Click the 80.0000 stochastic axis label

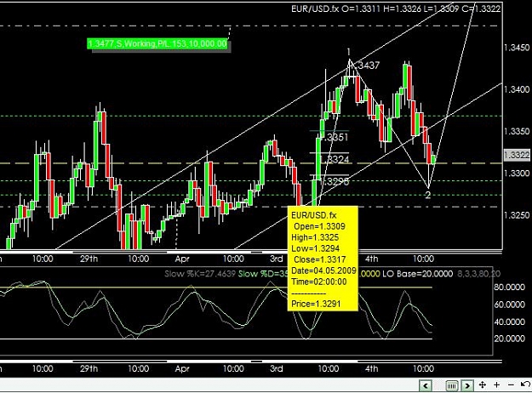point(510,288)
